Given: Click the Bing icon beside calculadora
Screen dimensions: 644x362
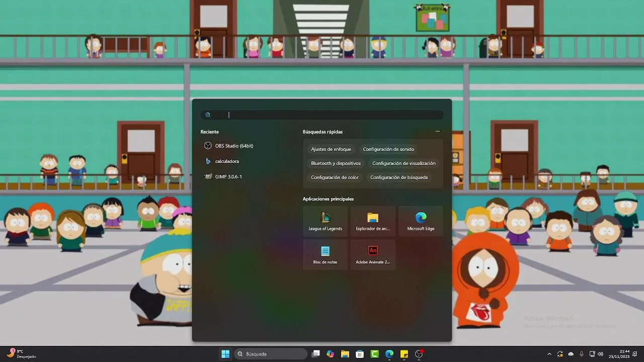Looking at the screenshot, I should (208, 161).
